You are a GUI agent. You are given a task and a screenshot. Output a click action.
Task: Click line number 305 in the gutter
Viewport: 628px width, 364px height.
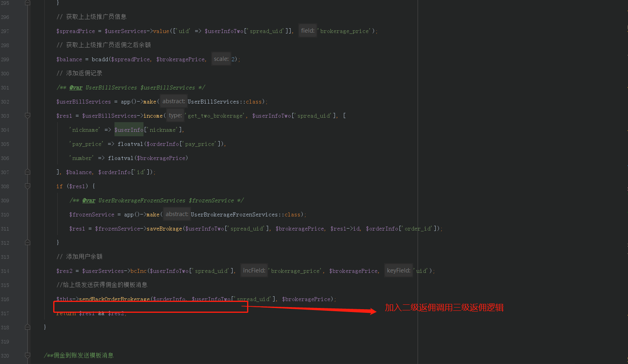click(x=5, y=144)
